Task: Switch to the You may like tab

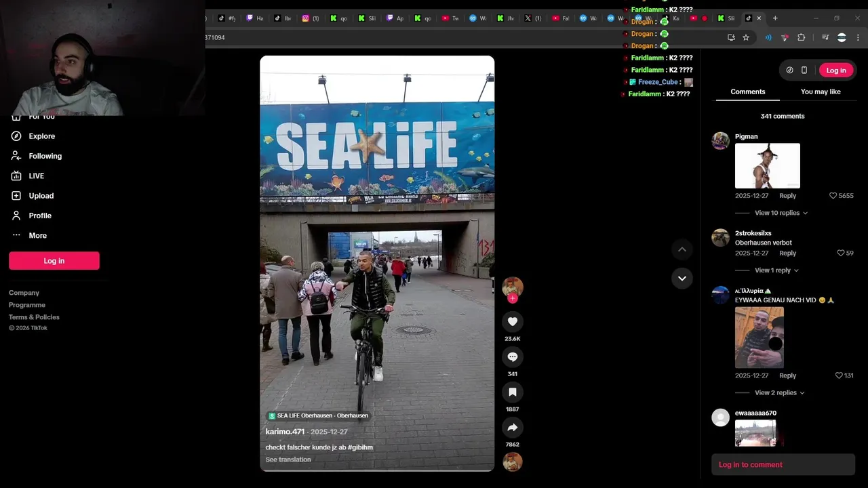Action: (x=821, y=91)
